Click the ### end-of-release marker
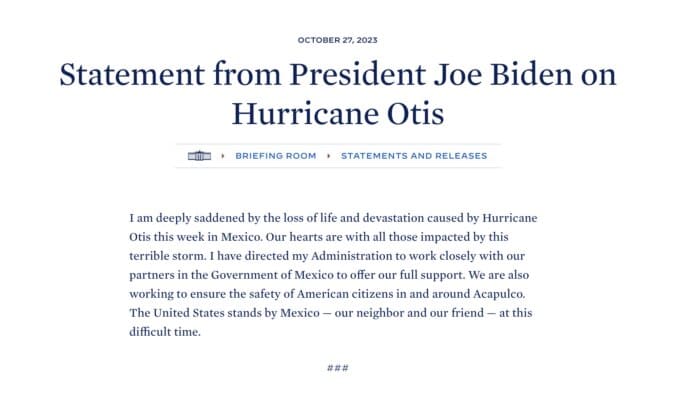This screenshot has width=700, height=417. (x=338, y=368)
